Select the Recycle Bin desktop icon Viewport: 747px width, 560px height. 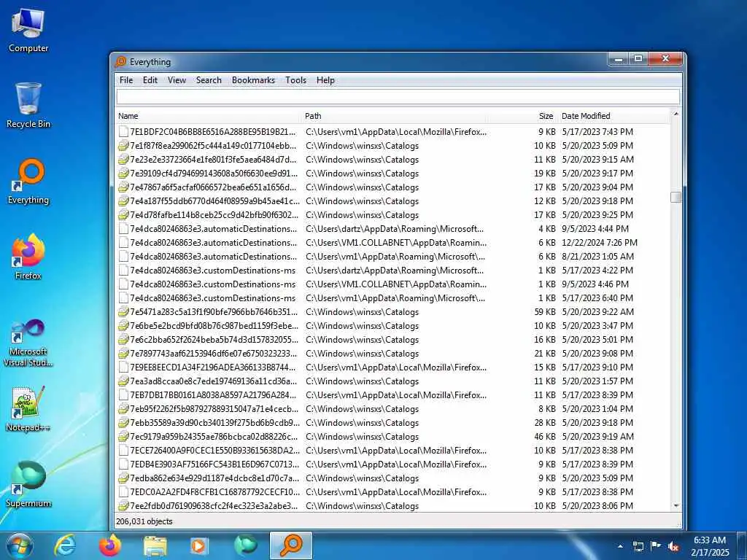pyautogui.click(x=28, y=105)
